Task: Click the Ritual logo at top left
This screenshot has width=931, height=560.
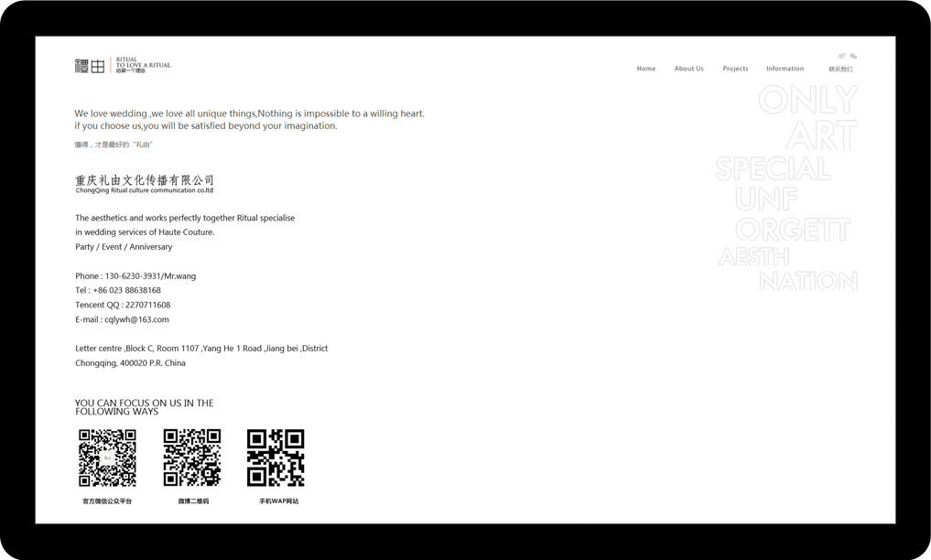Action: (x=122, y=65)
